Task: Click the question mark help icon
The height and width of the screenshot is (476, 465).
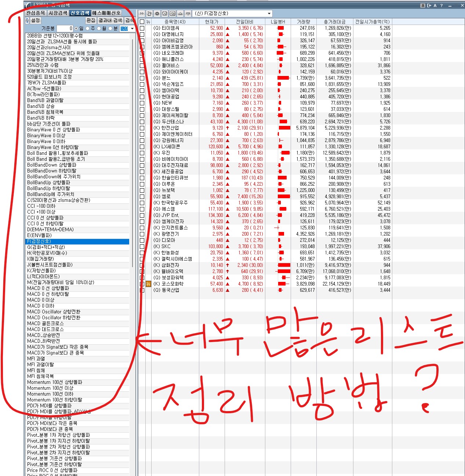Action: [x=442, y=6]
